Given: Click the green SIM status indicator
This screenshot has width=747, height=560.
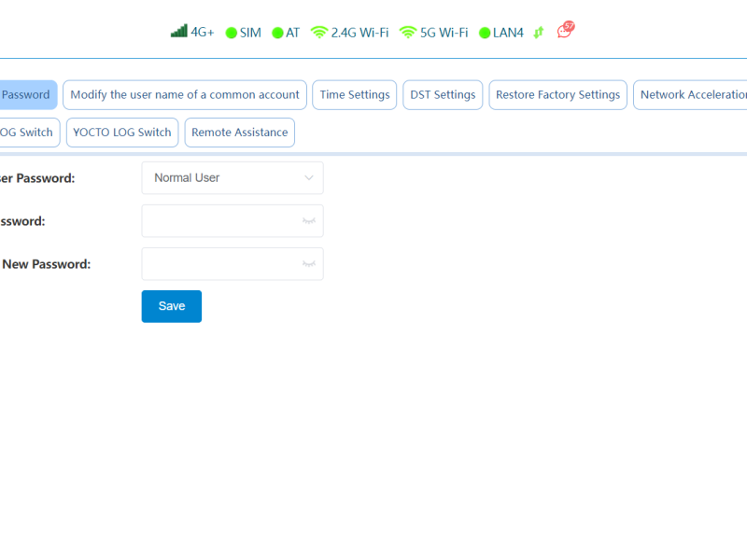Looking at the screenshot, I should coord(232,33).
